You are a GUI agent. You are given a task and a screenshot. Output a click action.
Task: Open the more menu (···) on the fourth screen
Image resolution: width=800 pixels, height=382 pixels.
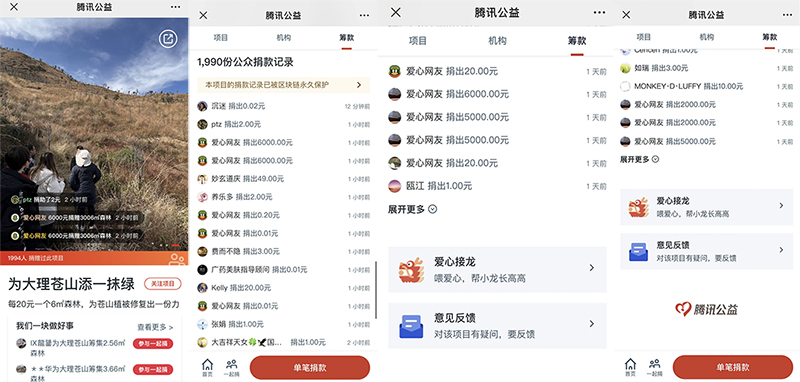coord(788,15)
